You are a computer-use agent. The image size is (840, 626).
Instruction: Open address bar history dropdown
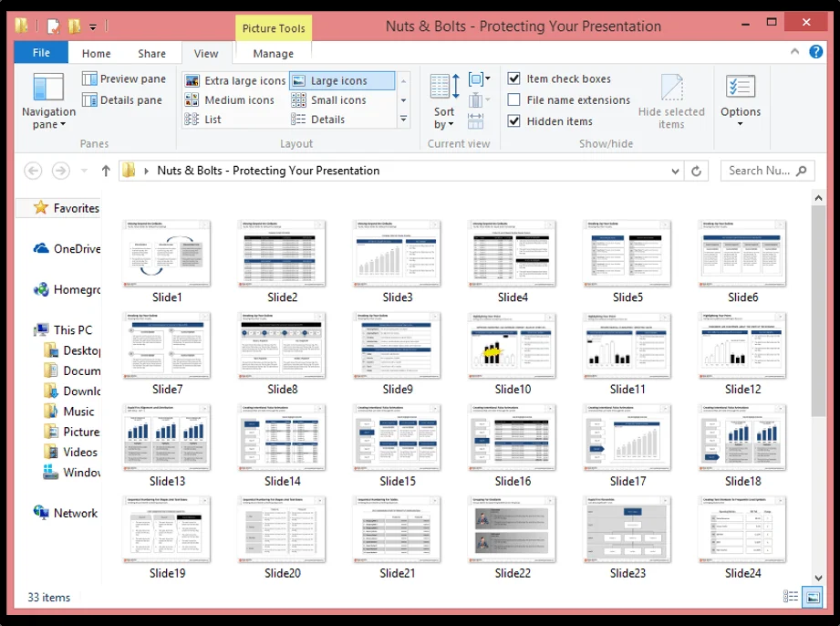click(x=675, y=171)
